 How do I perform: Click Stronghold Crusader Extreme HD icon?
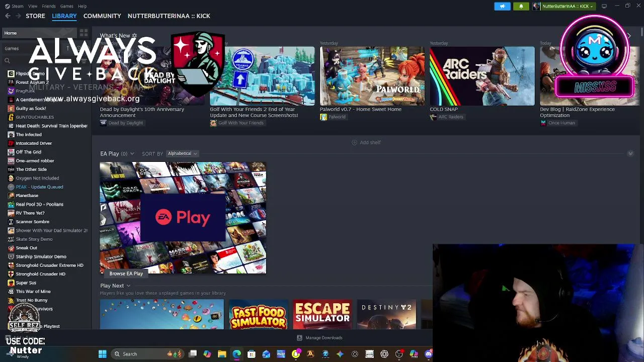click(x=11, y=265)
